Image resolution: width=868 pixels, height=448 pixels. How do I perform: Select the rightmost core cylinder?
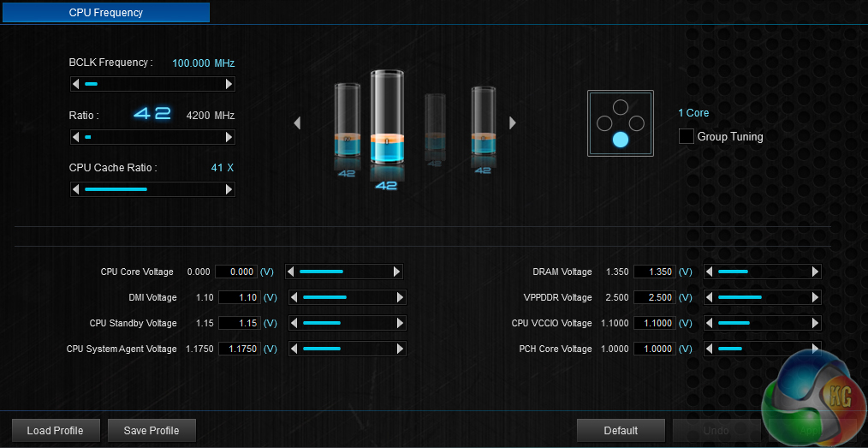[x=483, y=122]
